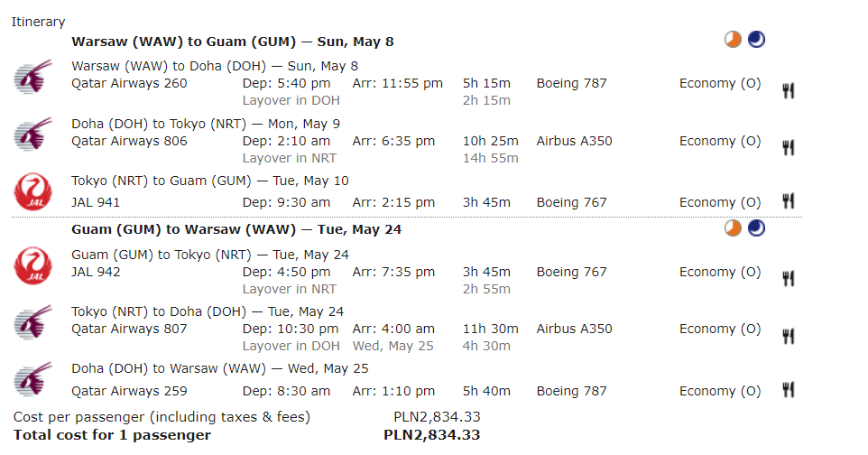Click Qatar Airways logo for flight 260
Image resolution: width=868 pixels, height=455 pixels.
tap(33, 77)
